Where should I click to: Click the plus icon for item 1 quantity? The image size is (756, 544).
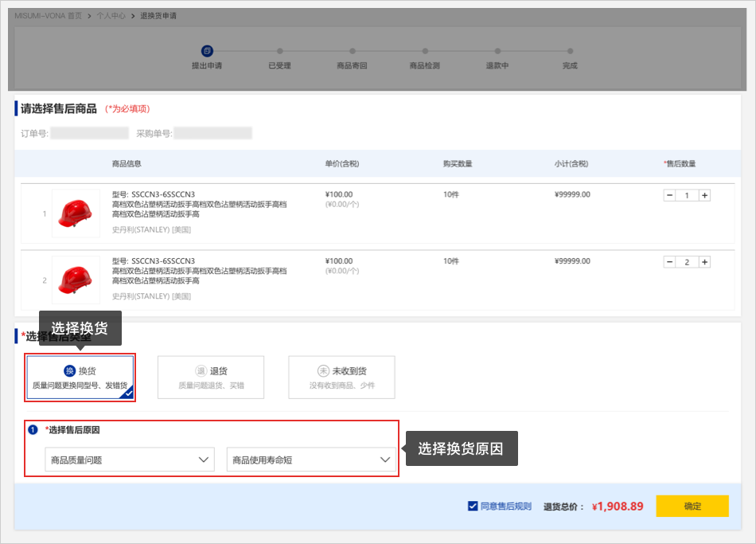[704, 195]
